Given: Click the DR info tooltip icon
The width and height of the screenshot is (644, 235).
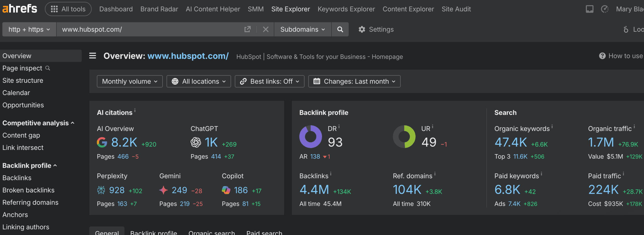Looking at the screenshot, I should pyautogui.click(x=339, y=126).
